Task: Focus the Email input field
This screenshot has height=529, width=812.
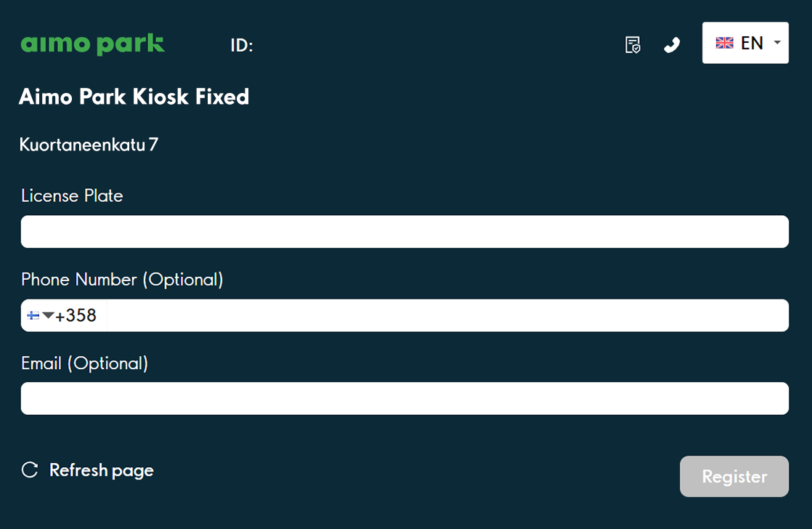Action: click(x=405, y=399)
